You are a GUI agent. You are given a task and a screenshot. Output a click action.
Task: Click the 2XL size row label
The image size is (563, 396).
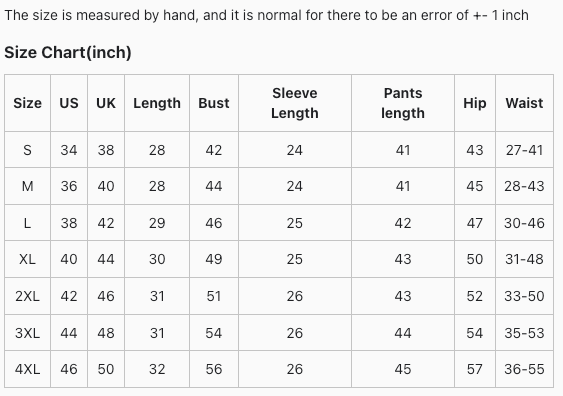click(27, 296)
